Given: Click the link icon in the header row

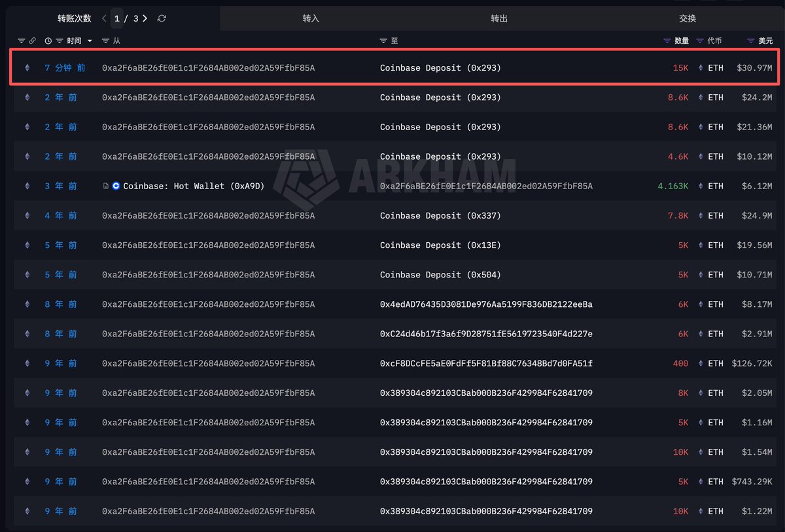Looking at the screenshot, I should 32,41.
